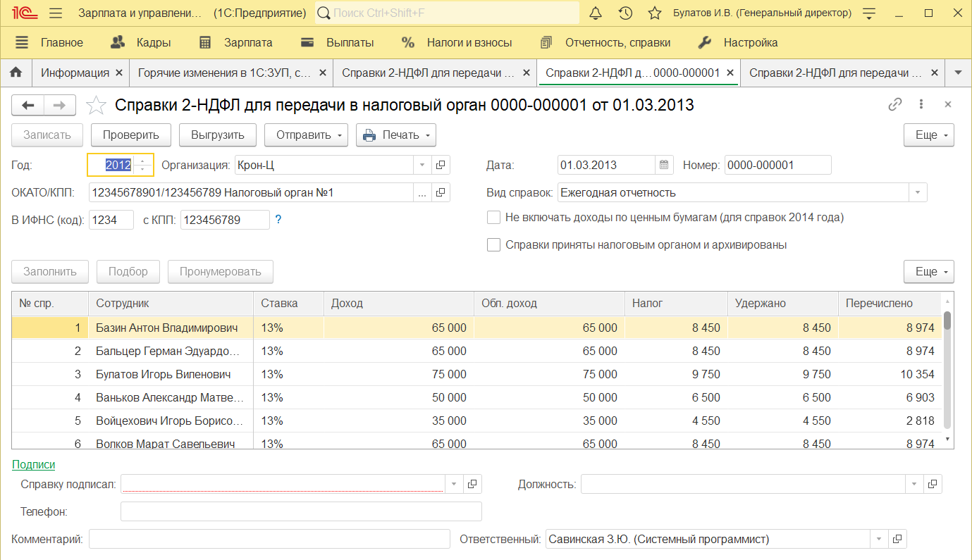This screenshot has height=560, width=972.
Task: Open history clock icon
Action: tap(625, 13)
